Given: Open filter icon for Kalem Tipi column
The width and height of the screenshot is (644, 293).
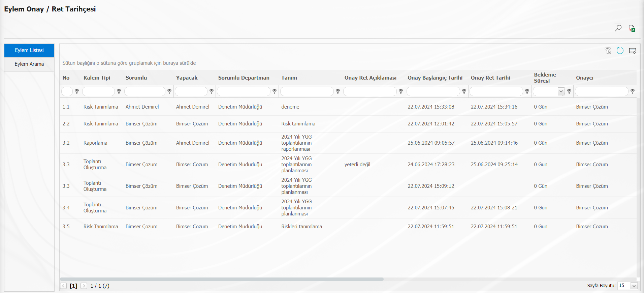Looking at the screenshot, I should [119, 91].
